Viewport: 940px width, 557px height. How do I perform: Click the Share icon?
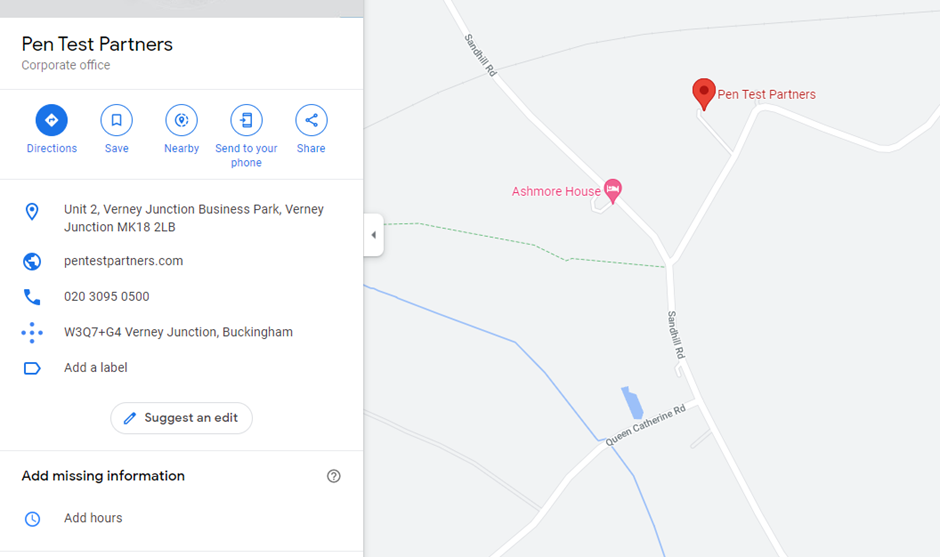pyautogui.click(x=311, y=120)
